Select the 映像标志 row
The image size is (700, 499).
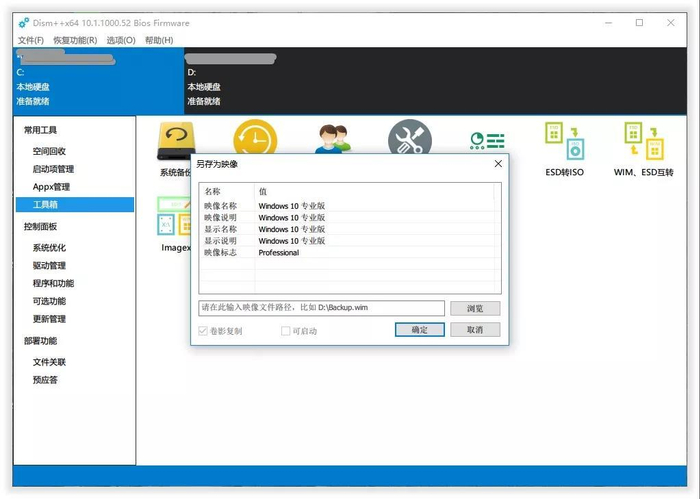click(347, 252)
